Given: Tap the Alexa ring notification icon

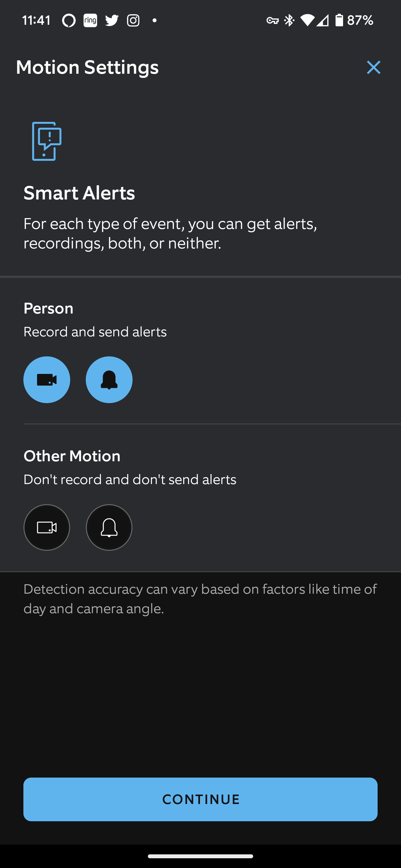Looking at the screenshot, I should coord(69,21).
